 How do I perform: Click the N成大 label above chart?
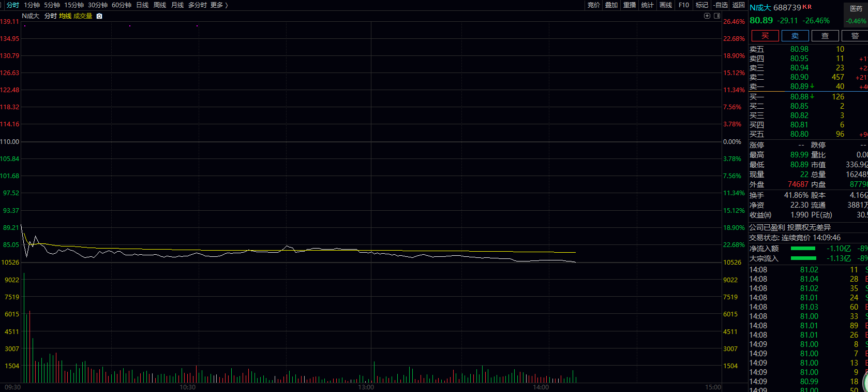(x=31, y=16)
